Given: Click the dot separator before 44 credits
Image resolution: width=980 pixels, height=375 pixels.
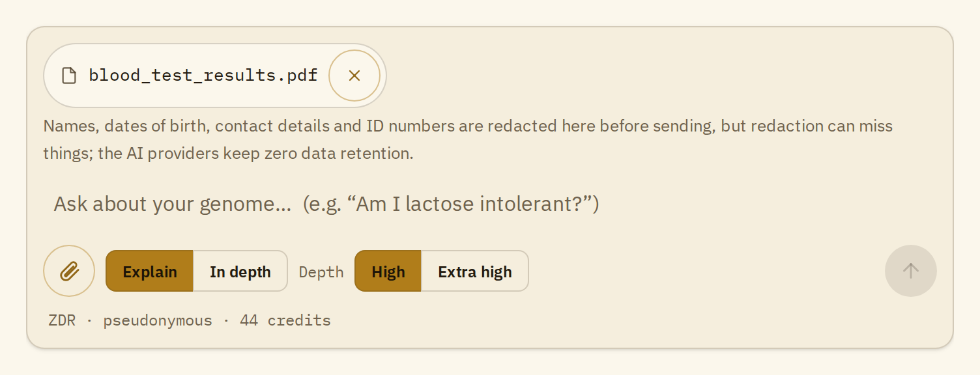Looking at the screenshot, I should (x=226, y=320).
